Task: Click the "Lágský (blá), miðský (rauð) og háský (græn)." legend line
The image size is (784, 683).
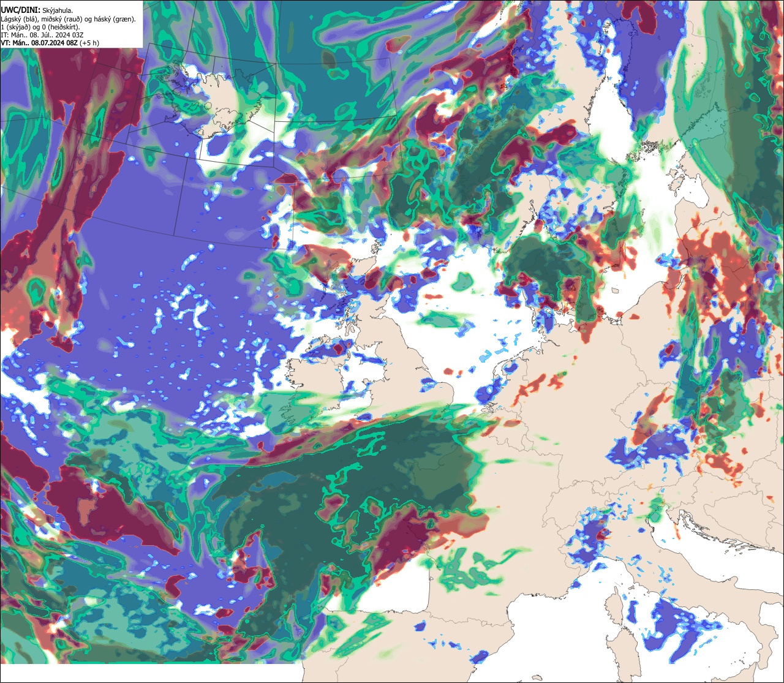Action: (x=68, y=19)
